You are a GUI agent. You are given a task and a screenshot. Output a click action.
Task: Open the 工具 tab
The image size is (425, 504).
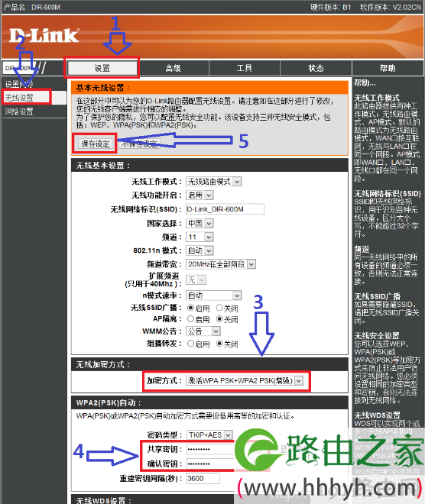click(245, 68)
